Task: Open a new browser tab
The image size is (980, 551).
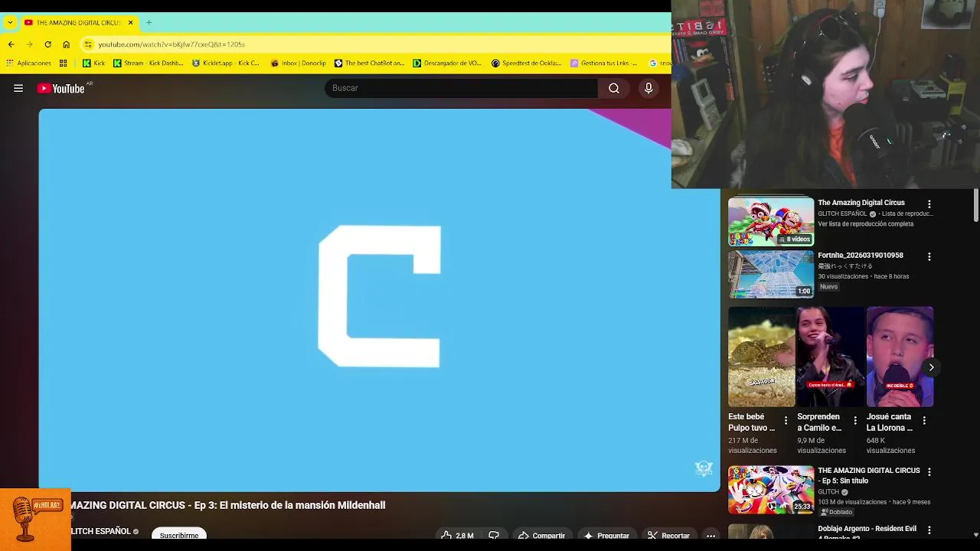Action: [149, 22]
